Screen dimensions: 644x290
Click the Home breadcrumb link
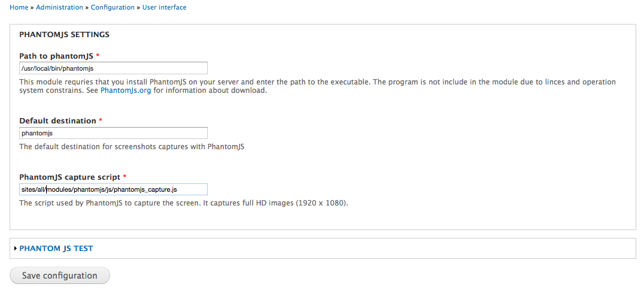19,7
